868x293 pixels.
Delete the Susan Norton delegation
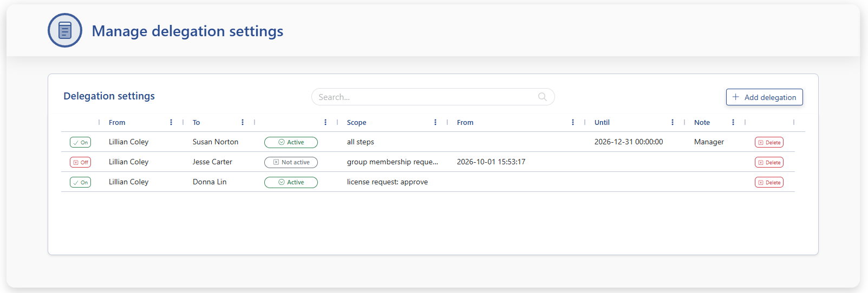(x=769, y=142)
